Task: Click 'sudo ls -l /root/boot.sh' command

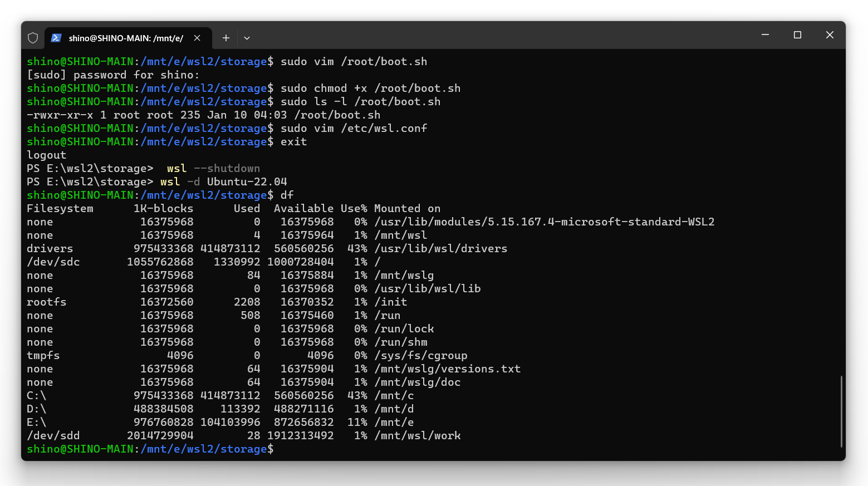Action: (x=361, y=102)
